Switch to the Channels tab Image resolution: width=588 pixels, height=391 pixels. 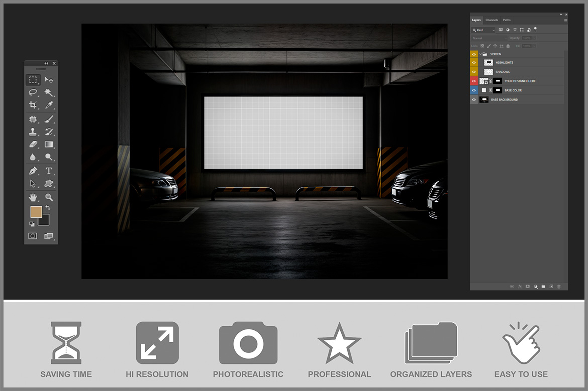[x=492, y=20]
